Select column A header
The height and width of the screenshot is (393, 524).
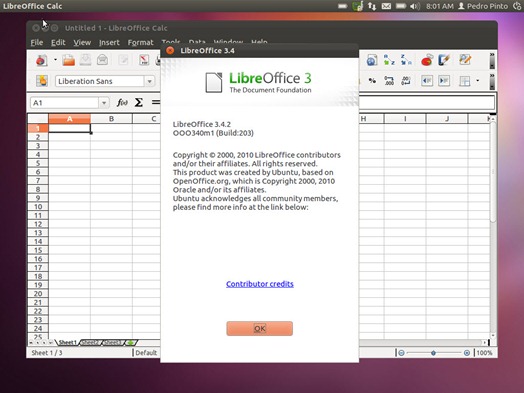(70, 119)
